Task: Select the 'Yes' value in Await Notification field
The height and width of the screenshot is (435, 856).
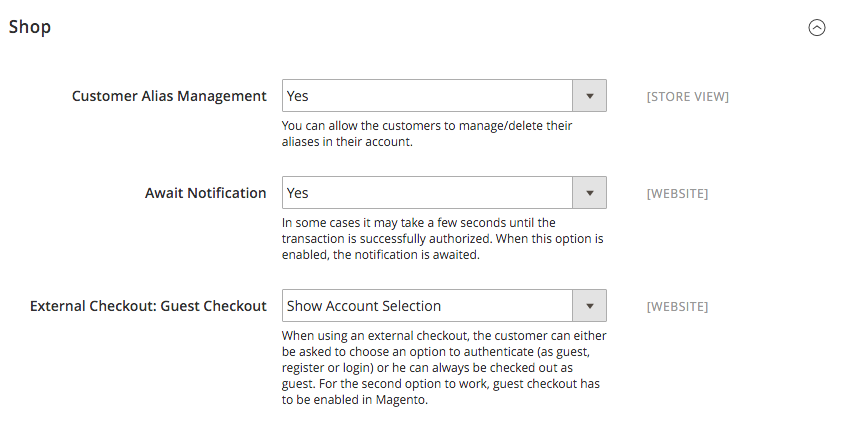Action: [x=426, y=193]
